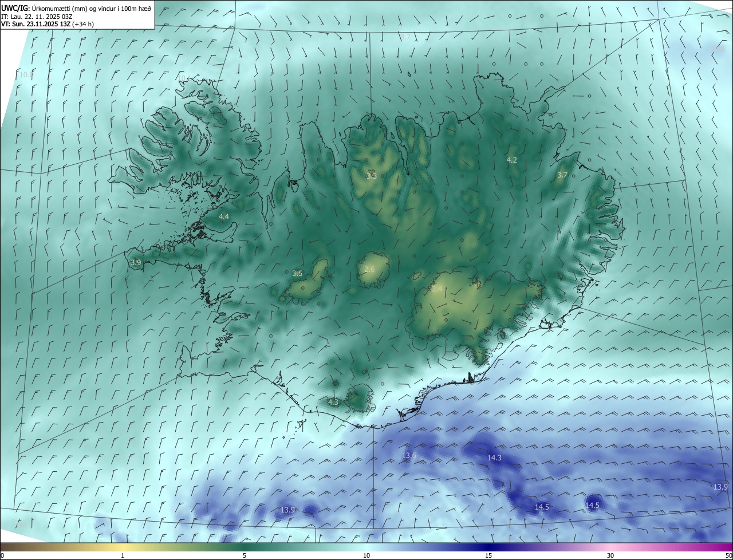Click the 3.7 value label
This screenshot has height=560, width=733.
(562, 175)
